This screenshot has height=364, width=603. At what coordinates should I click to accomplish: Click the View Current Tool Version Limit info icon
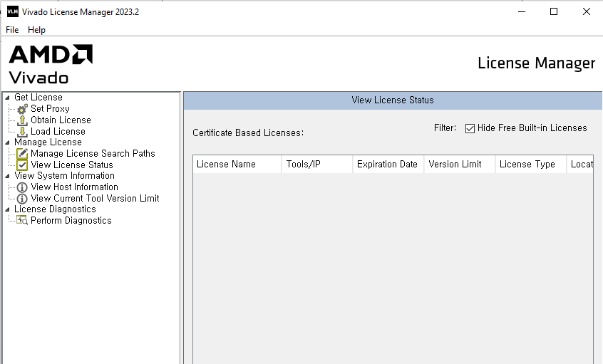[x=22, y=199]
